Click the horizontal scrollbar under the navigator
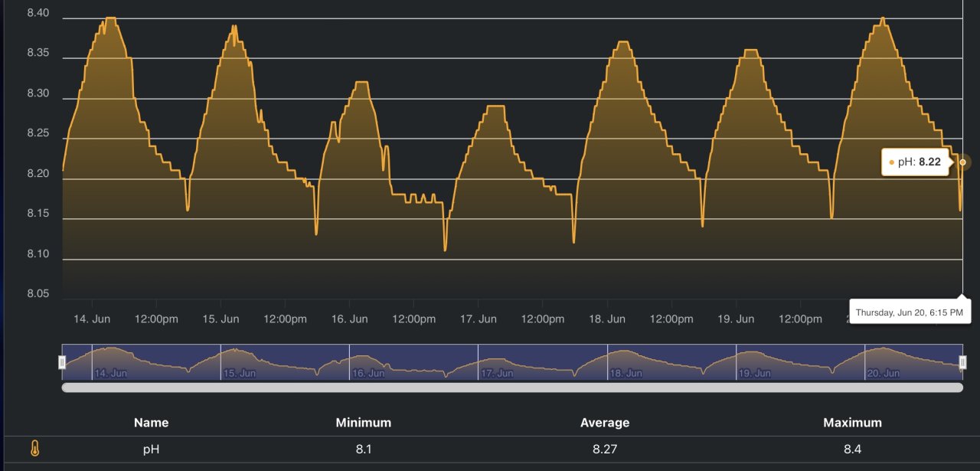 click(x=512, y=388)
